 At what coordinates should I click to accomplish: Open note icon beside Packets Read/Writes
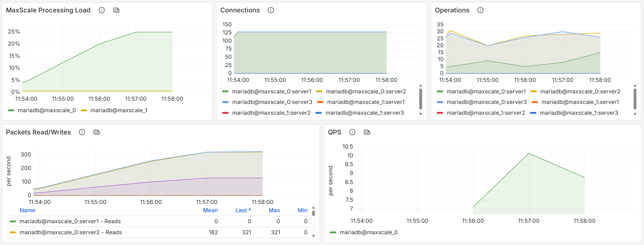pos(97,132)
